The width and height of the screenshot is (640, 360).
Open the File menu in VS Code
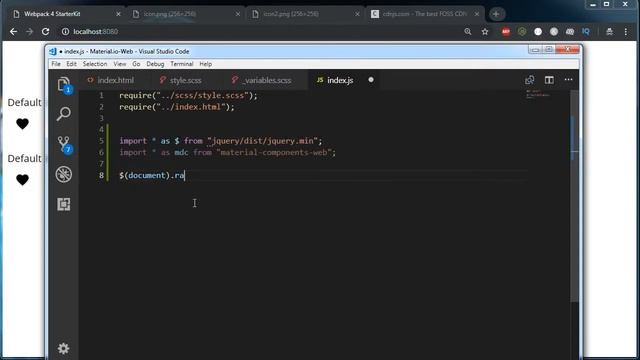click(x=56, y=64)
